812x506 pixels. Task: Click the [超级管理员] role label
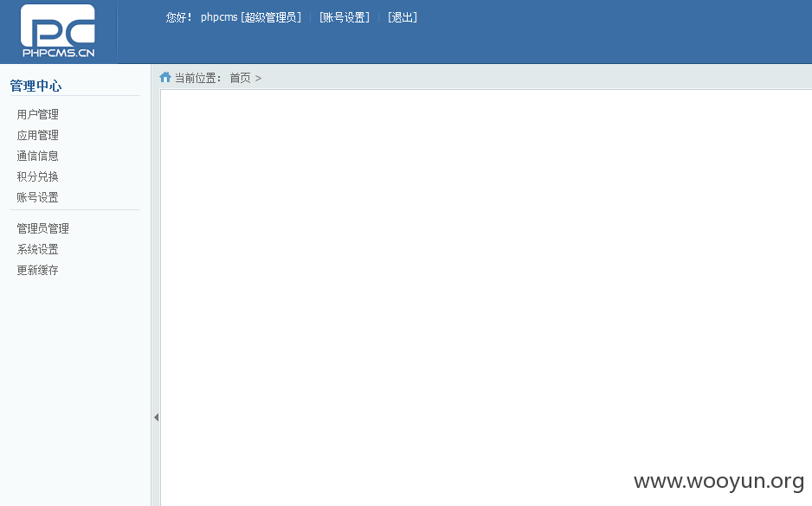[x=271, y=17]
